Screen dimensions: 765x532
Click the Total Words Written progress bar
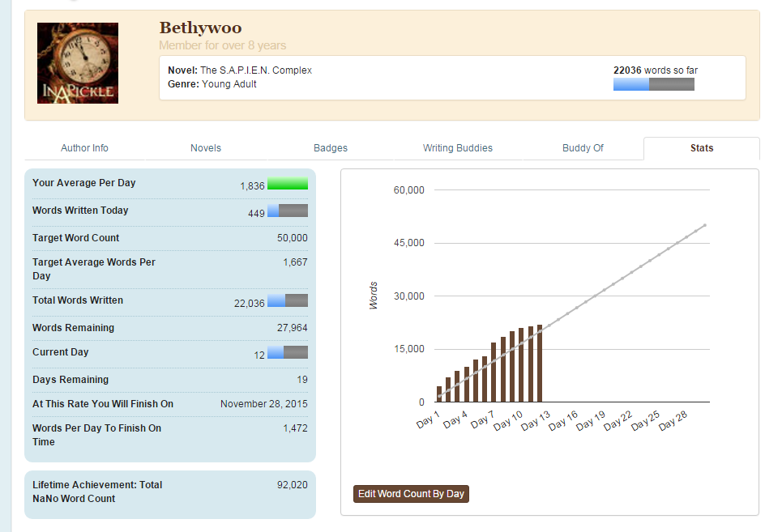pyautogui.click(x=288, y=300)
